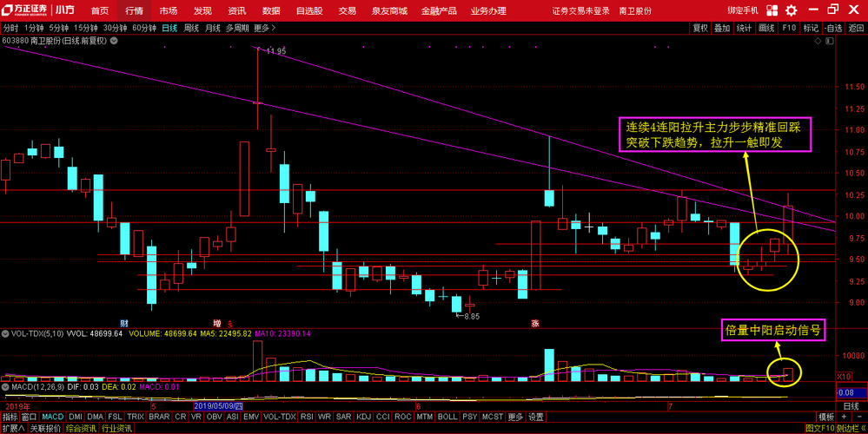This screenshot has width=868, height=434.
Task: Click F10 company info button
Action: click(x=789, y=28)
